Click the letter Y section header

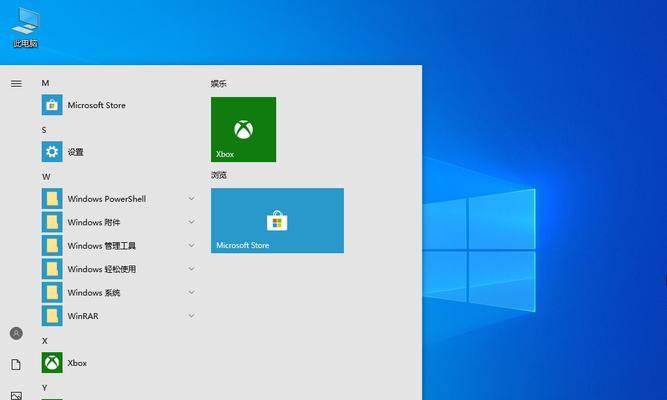coord(44,388)
